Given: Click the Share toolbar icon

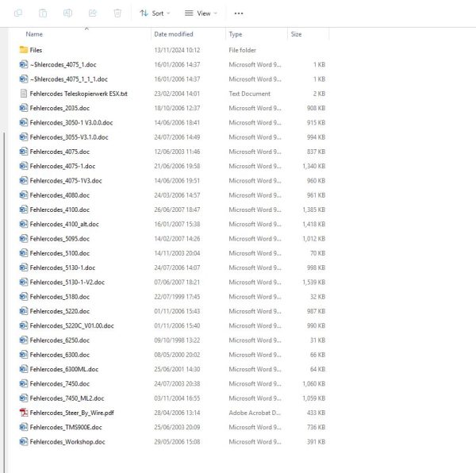Looking at the screenshot, I should [x=92, y=13].
